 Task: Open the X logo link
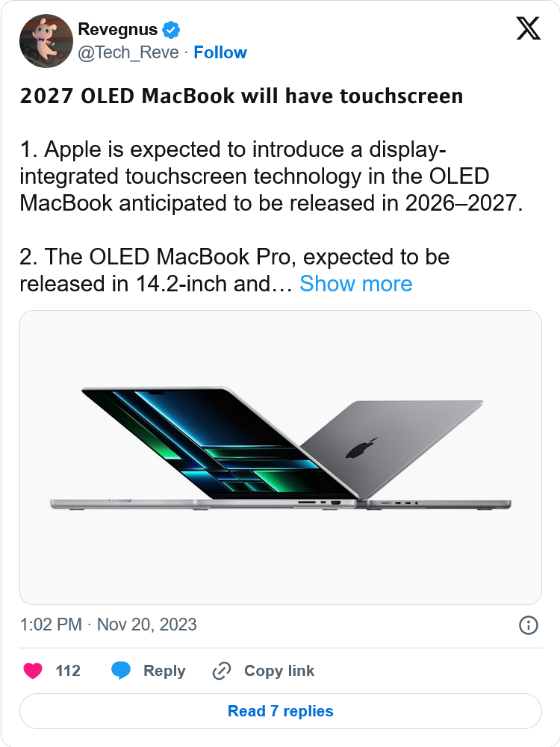click(x=529, y=28)
